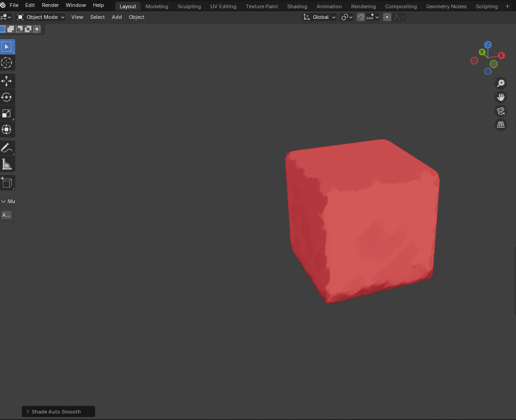
Task: Select the Measure tool
Action: tap(7, 164)
